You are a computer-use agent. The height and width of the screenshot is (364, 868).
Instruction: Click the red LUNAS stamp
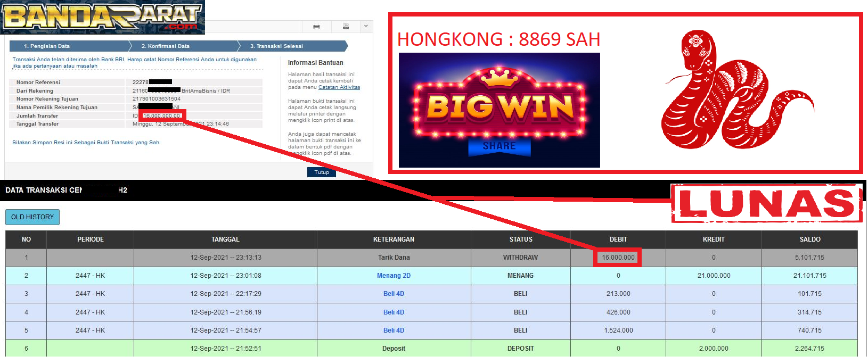[x=766, y=204]
